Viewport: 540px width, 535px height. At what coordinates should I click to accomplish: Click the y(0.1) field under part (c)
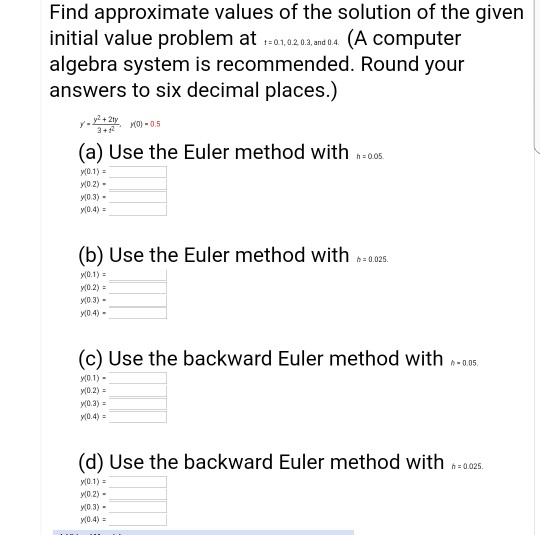coord(138,378)
